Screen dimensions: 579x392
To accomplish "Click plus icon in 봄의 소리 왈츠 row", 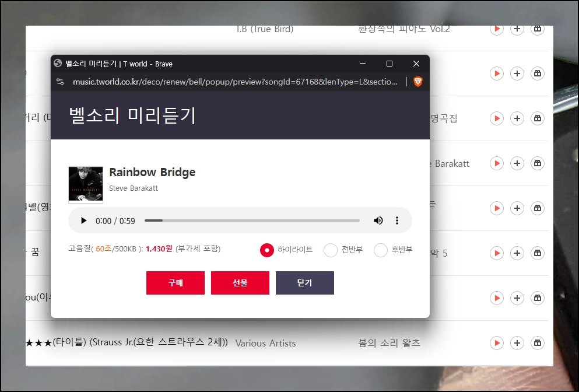I will (x=517, y=343).
